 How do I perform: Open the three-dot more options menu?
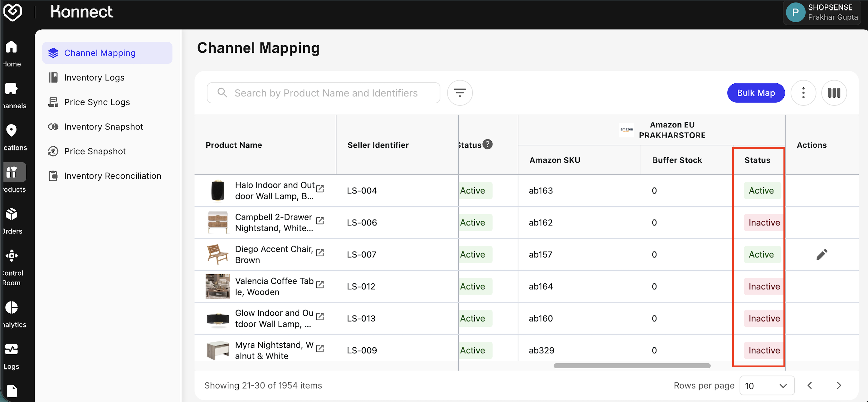(x=803, y=93)
